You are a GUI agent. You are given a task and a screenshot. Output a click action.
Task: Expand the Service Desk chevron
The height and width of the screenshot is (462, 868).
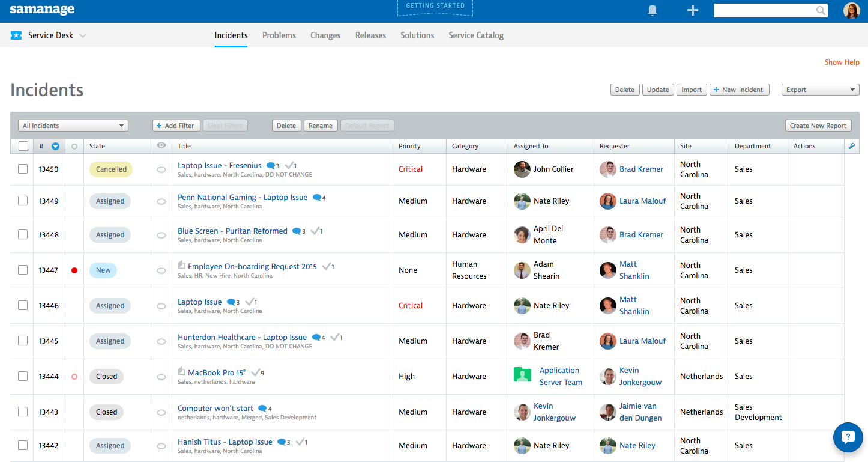tap(83, 35)
